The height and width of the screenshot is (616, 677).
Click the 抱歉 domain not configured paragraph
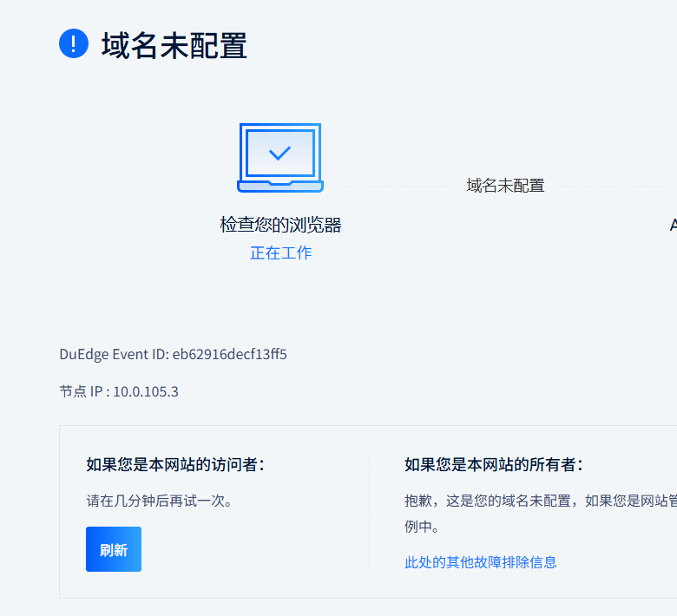(x=540, y=501)
